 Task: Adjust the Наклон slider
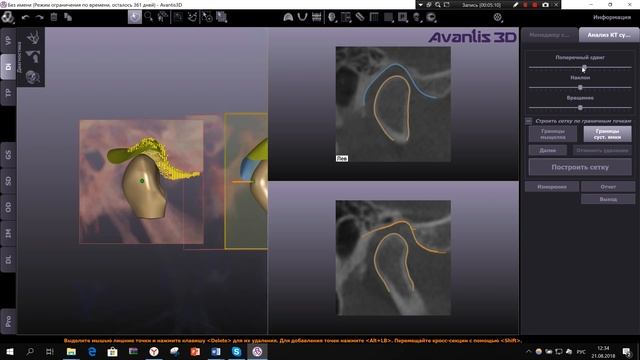tap(580, 87)
